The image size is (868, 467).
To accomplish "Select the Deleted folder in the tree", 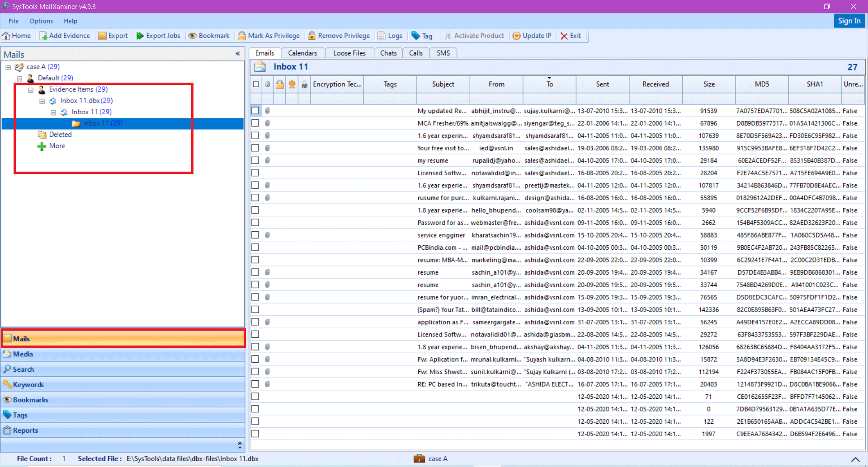I will 60,134.
